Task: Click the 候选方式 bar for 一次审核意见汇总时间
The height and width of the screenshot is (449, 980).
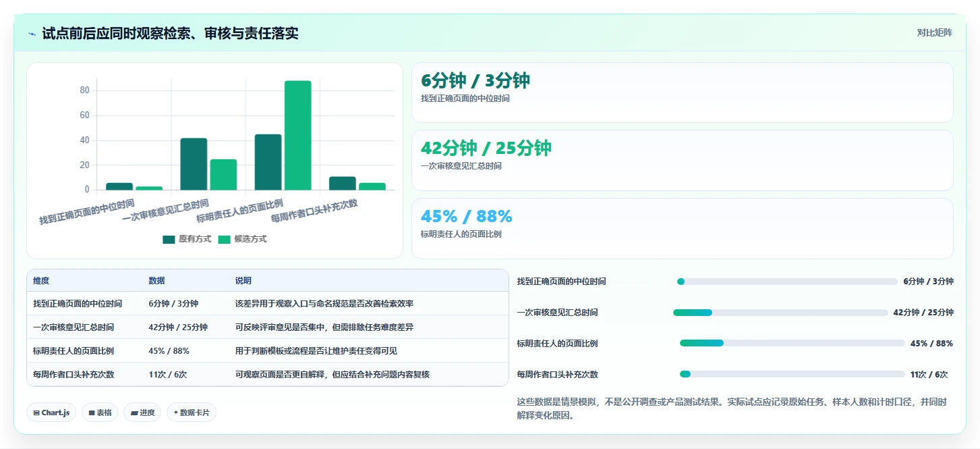Action: click(223, 175)
